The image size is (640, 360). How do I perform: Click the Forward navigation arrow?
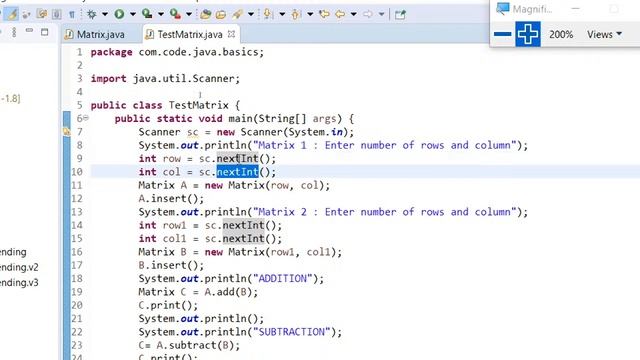(x=368, y=14)
